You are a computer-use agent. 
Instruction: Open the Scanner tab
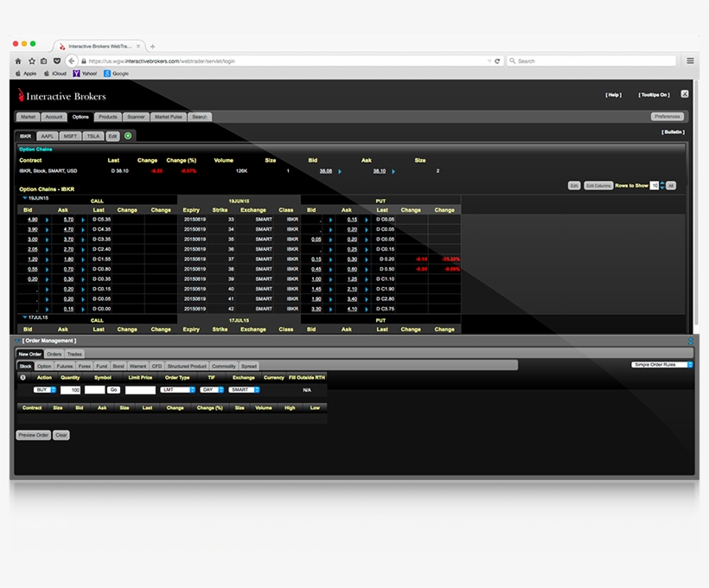coord(136,117)
